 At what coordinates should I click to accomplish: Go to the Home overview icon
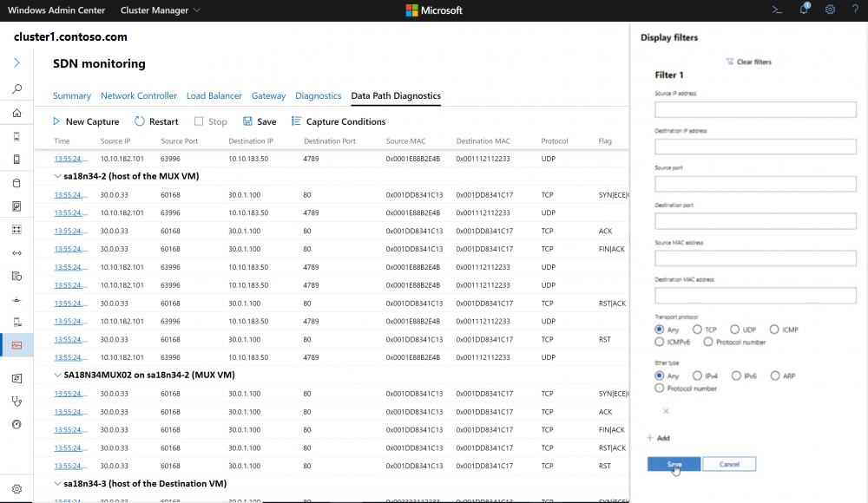[17, 113]
